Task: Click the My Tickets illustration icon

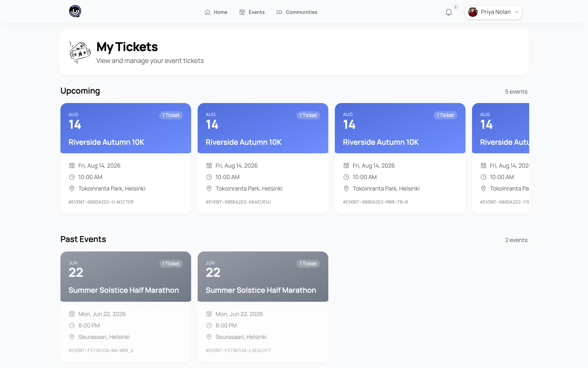Action: [x=80, y=52]
